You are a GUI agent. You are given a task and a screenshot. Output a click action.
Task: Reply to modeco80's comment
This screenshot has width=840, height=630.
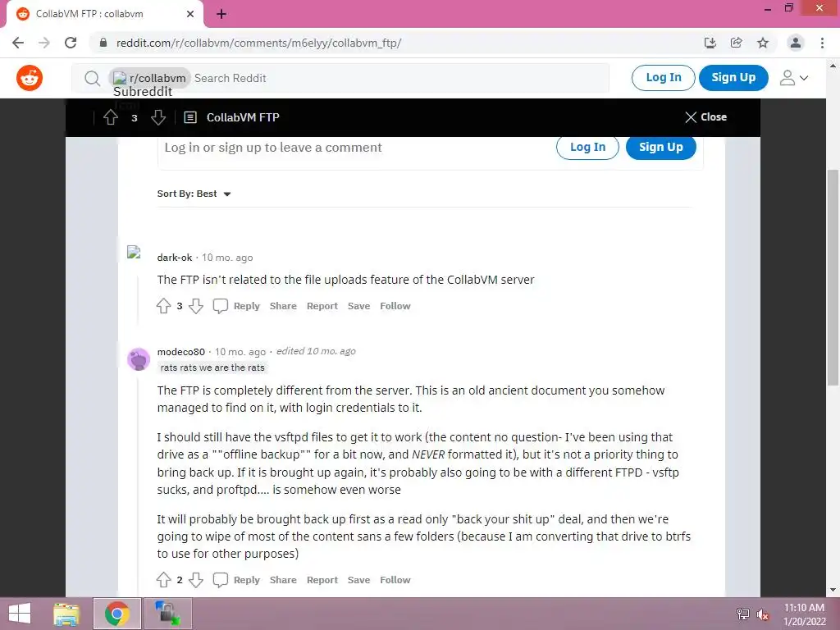pos(236,580)
